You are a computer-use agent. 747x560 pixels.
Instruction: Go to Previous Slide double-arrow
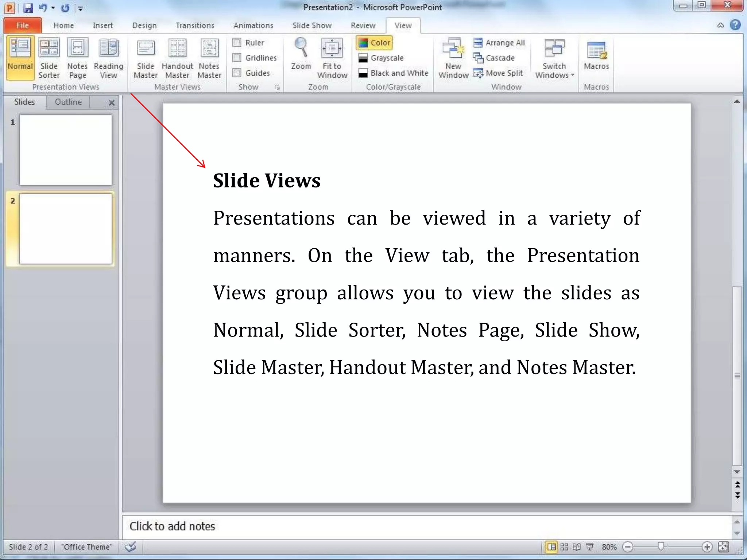click(x=737, y=485)
